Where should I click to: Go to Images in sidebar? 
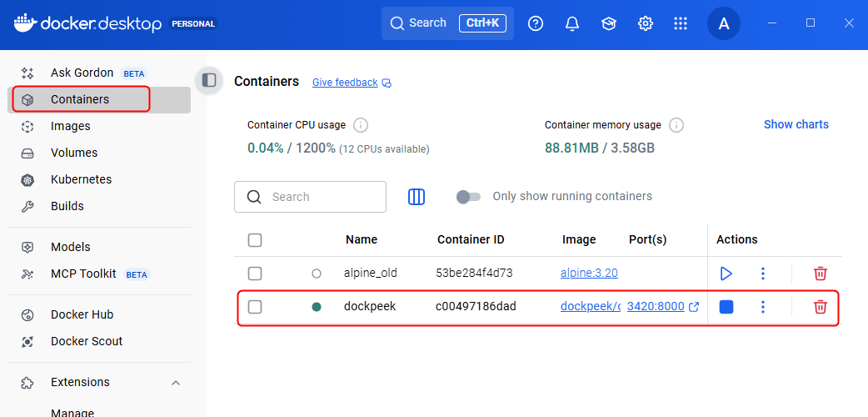tap(70, 126)
